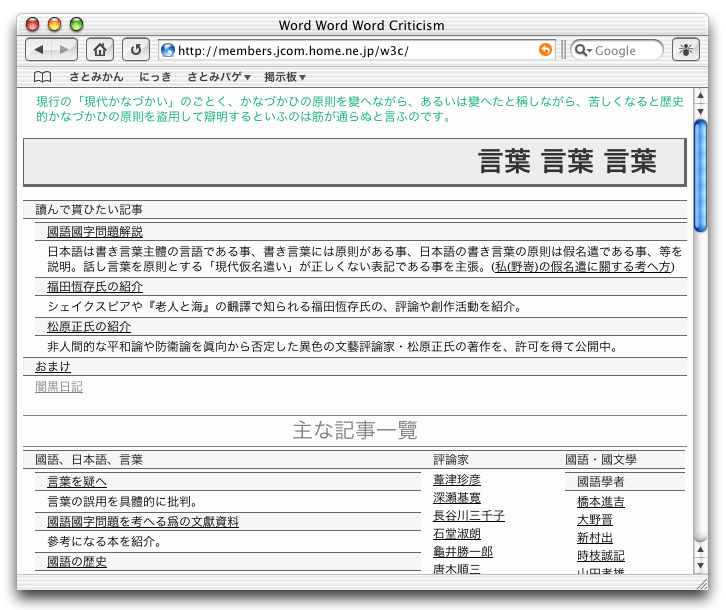
Task: Follow the 福田恆存氏の紹介 link
Action: tap(95, 287)
